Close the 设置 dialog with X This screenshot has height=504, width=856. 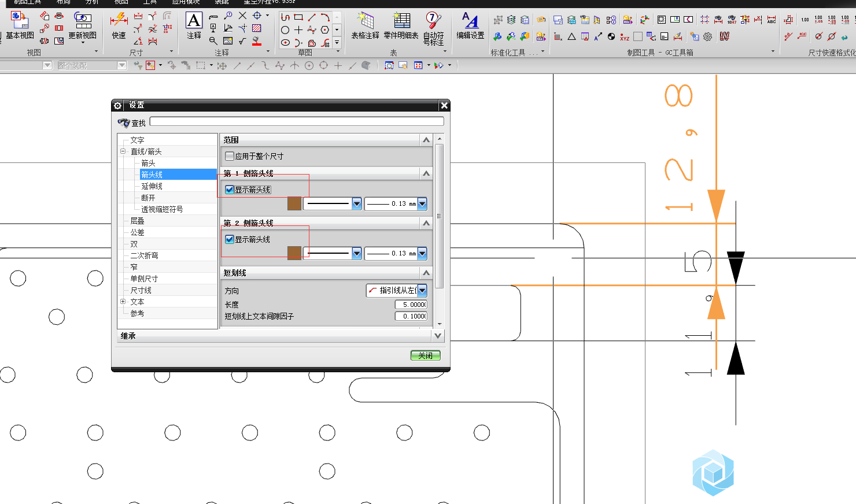(x=444, y=105)
